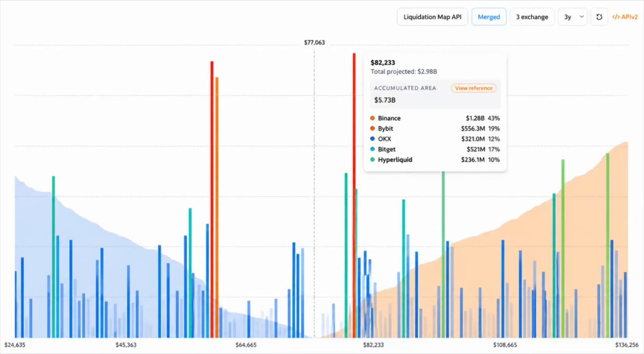644x354 pixels.
Task: Click the tall red bar beside the orange bar
Action: point(211,199)
